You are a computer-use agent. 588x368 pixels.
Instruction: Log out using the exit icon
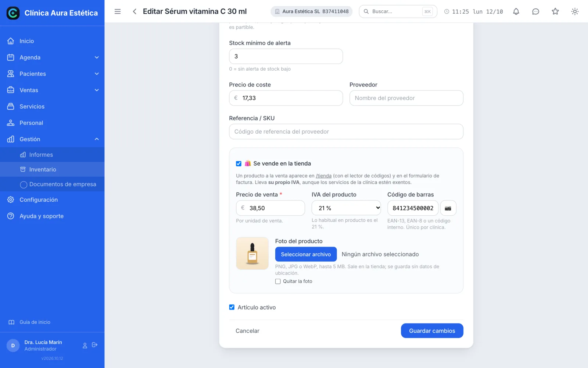tap(95, 345)
